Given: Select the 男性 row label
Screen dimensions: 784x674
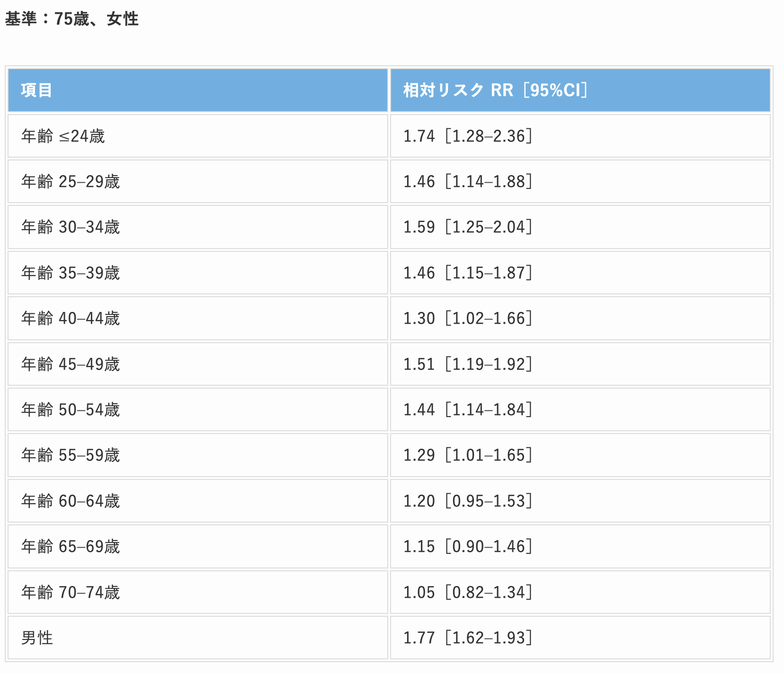Looking at the screenshot, I should 37,638.
